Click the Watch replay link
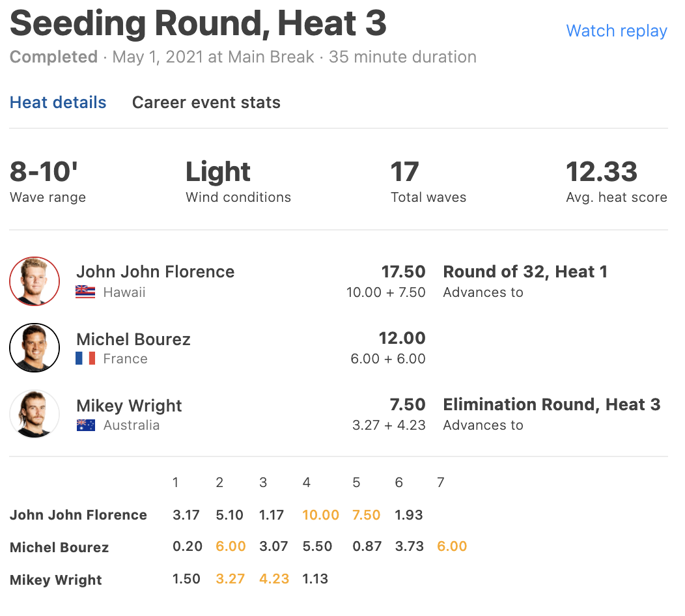 point(617,31)
